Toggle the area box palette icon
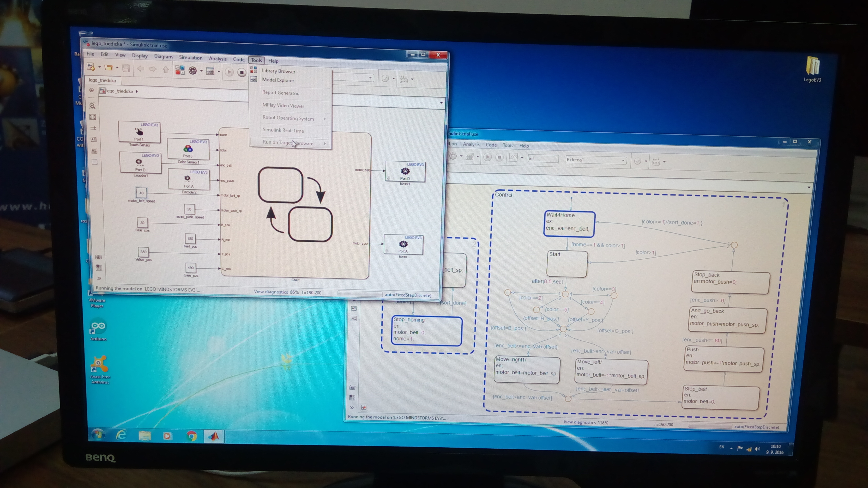 95,162
